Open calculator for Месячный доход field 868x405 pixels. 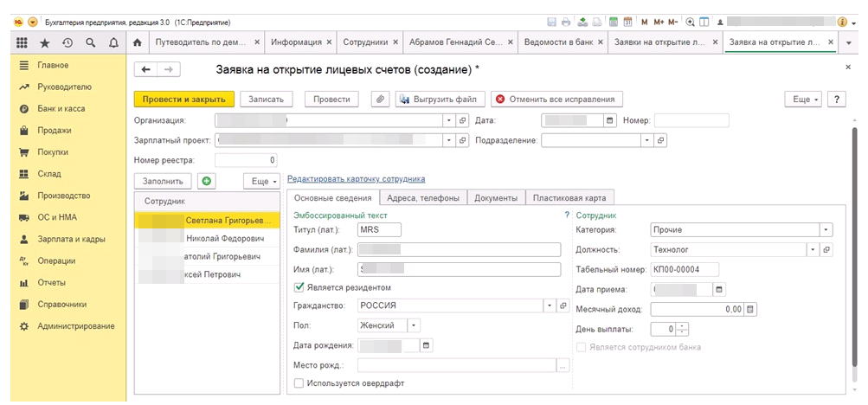(x=750, y=309)
